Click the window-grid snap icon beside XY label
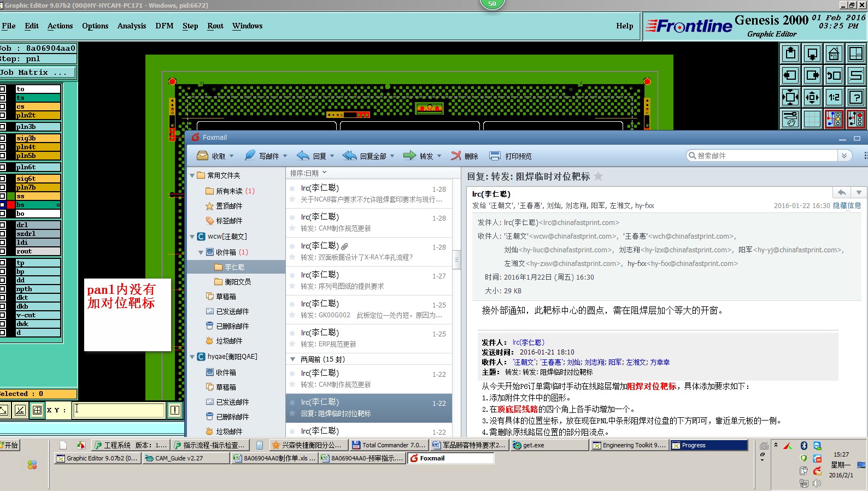Viewport: 868px width, 491px height. pos(37,410)
